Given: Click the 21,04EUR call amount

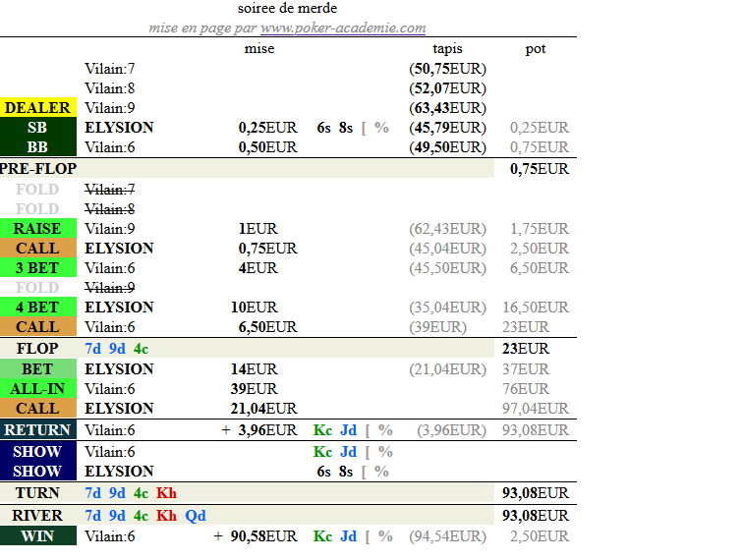Looking at the screenshot, I should click(264, 408).
